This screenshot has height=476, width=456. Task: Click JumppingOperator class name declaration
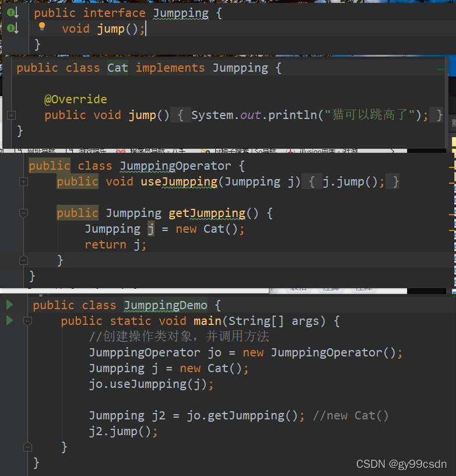[176, 166]
